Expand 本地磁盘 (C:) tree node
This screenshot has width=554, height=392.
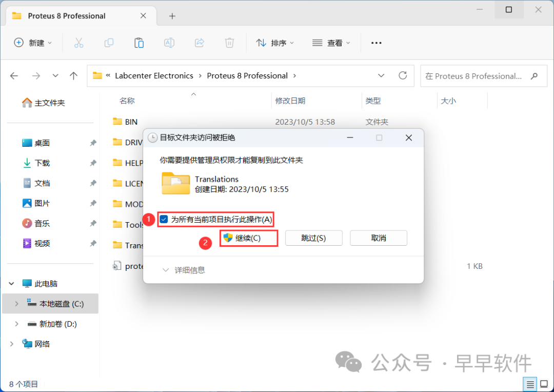pyautogui.click(x=16, y=304)
